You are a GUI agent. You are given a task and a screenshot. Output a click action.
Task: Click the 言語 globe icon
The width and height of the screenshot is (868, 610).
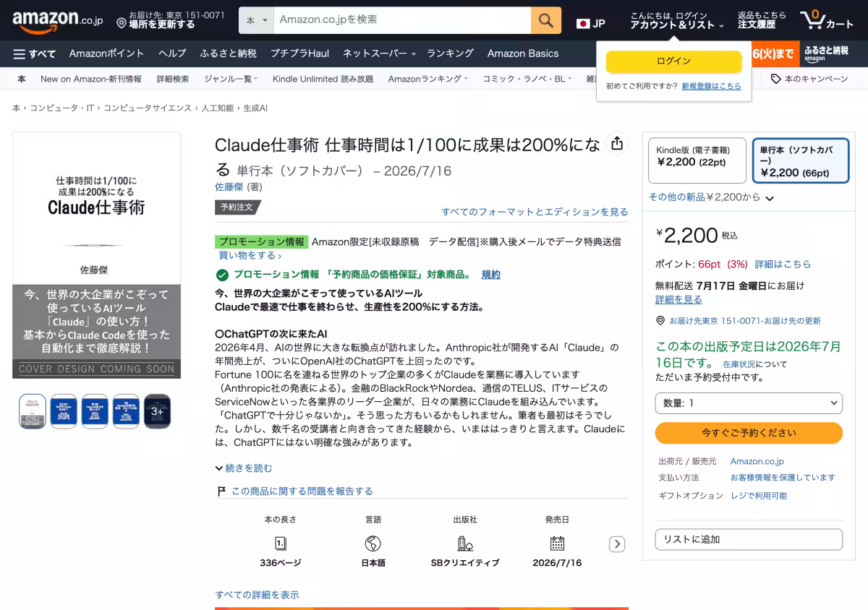pyautogui.click(x=373, y=544)
